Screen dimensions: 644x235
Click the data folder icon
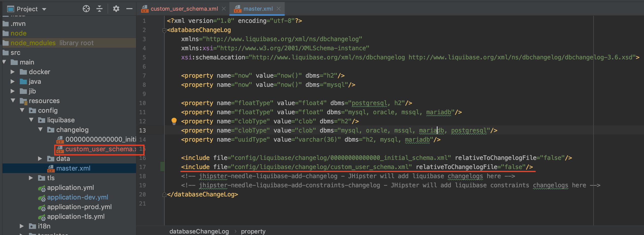(51, 159)
